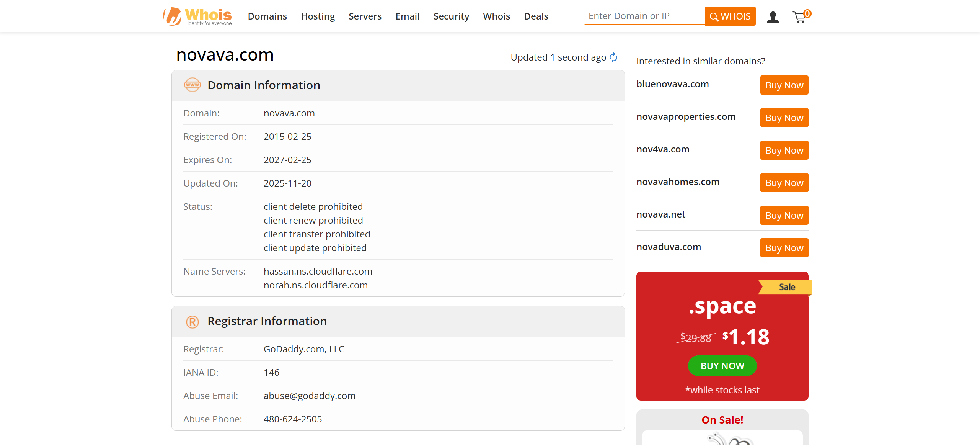This screenshot has width=980, height=445.
Task: Click the IANA ID value 146
Action: [271, 373]
